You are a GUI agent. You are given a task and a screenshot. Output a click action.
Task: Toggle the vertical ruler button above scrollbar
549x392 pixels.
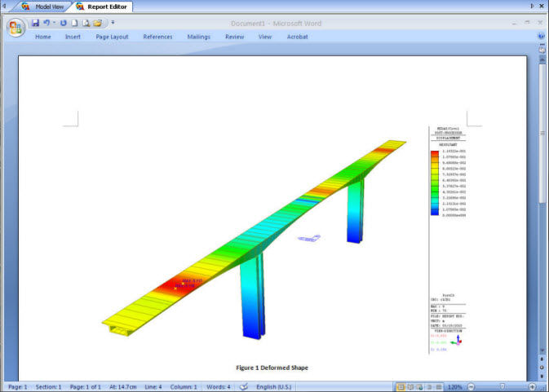tap(542, 49)
